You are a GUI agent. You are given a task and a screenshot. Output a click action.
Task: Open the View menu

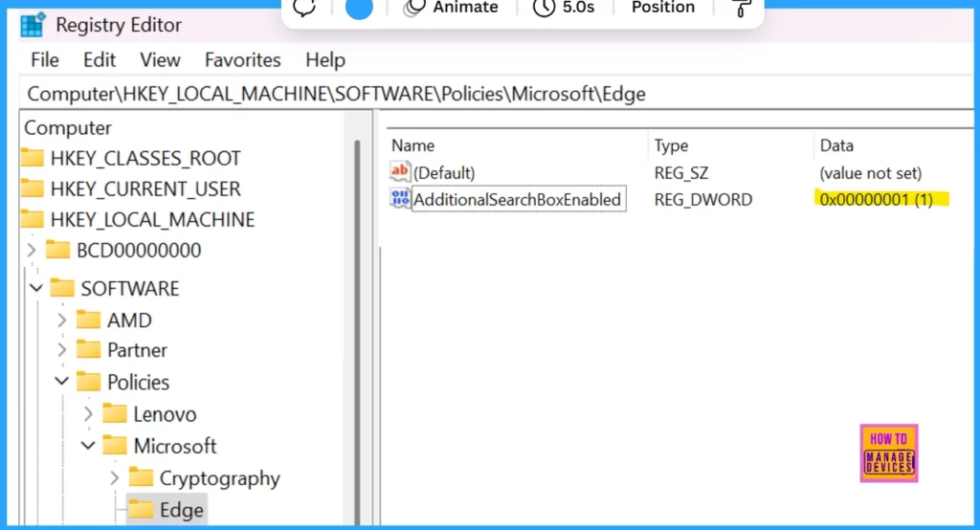(x=160, y=60)
